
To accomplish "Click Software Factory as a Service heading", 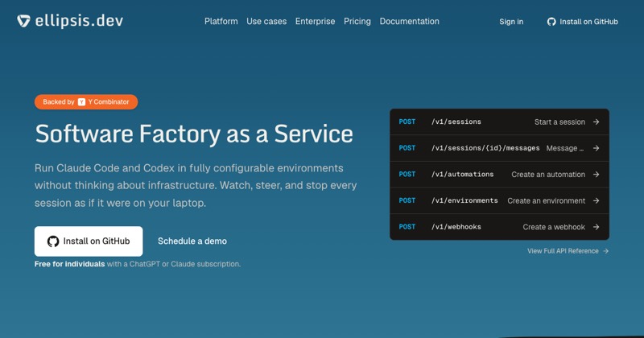I will pos(194,134).
